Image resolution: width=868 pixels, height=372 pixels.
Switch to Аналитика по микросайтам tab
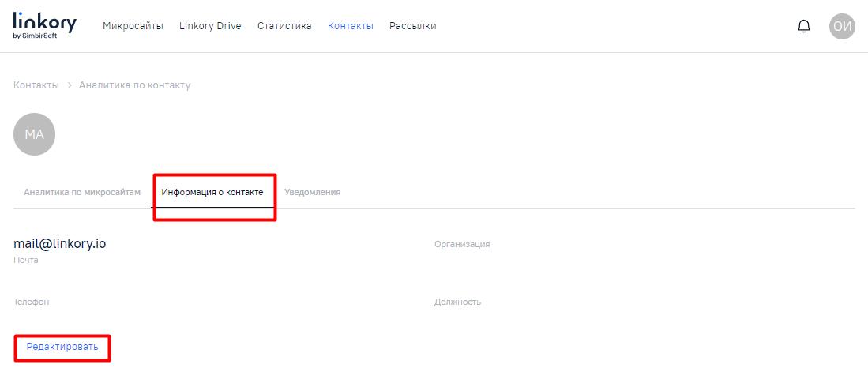[x=82, y=192]
